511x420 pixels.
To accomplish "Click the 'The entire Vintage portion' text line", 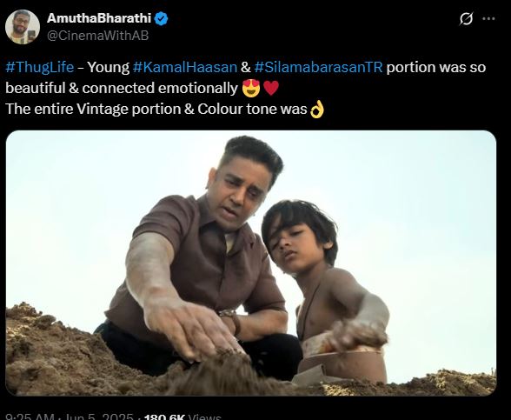I will (156, 109).
